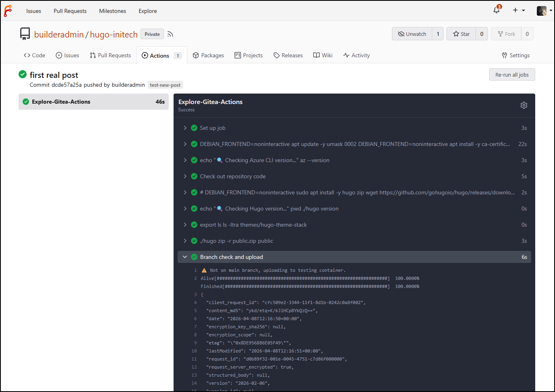
Task: Open the builderadmin owner link
Action: [59, 34]
